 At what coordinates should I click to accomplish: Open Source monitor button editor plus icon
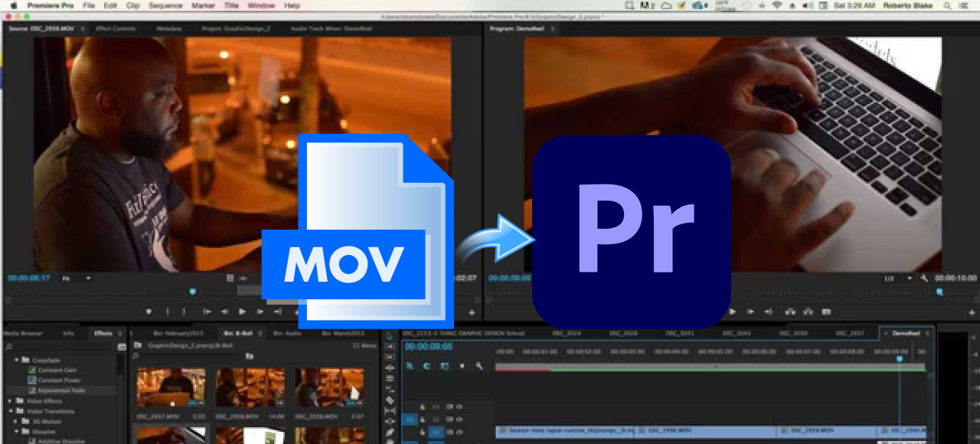pyautogui.click(x=472, y=312)
